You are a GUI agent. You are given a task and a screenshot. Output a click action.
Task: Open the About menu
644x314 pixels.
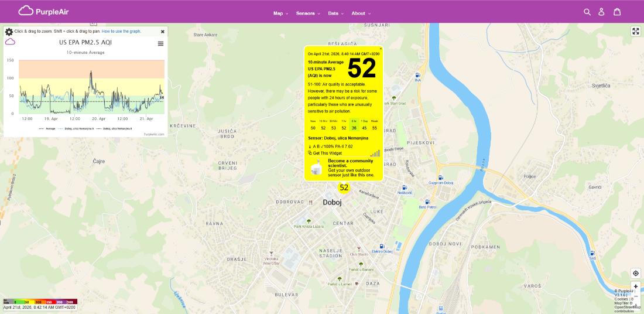pos(361,13)
